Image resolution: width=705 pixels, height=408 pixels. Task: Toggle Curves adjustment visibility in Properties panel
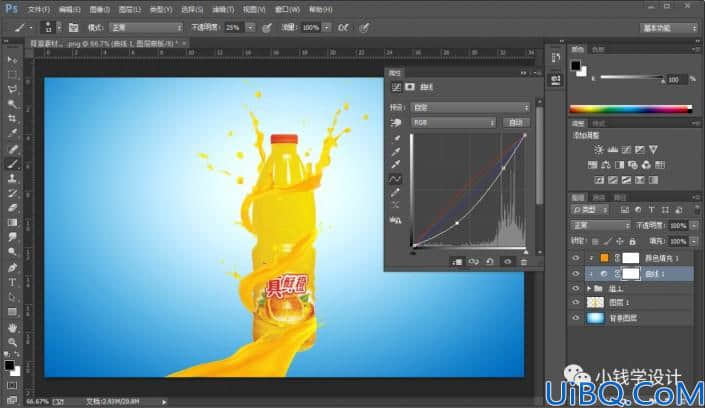click(508, 262)
